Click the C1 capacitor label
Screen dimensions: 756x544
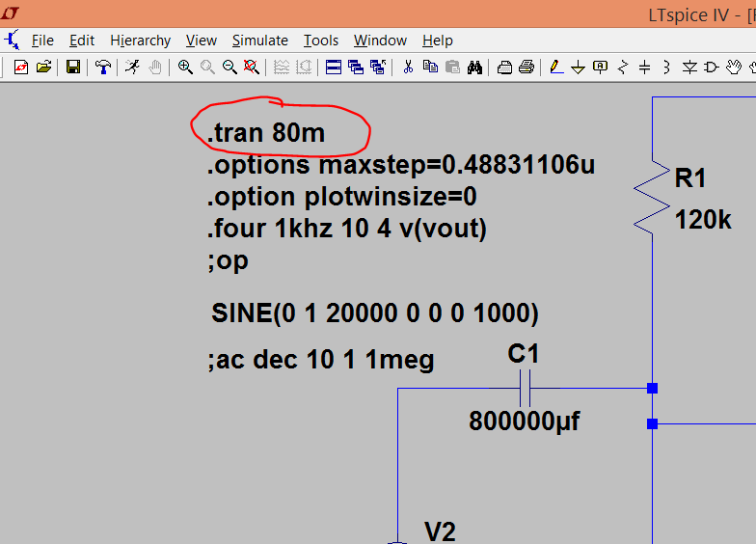coord(524,353)
